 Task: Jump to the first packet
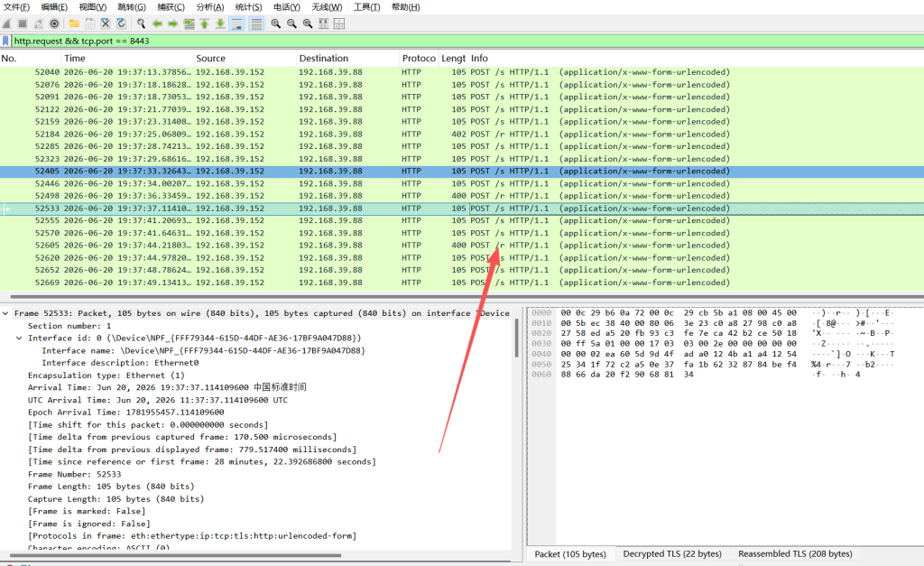[x=205, y=23]
